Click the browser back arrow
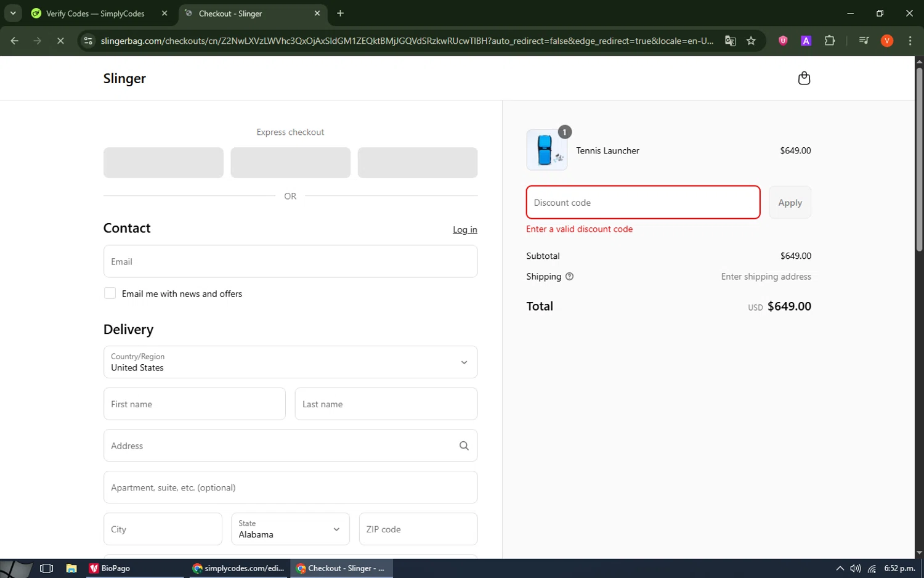Screen dimensions: 924x578 tap(15, 41)
